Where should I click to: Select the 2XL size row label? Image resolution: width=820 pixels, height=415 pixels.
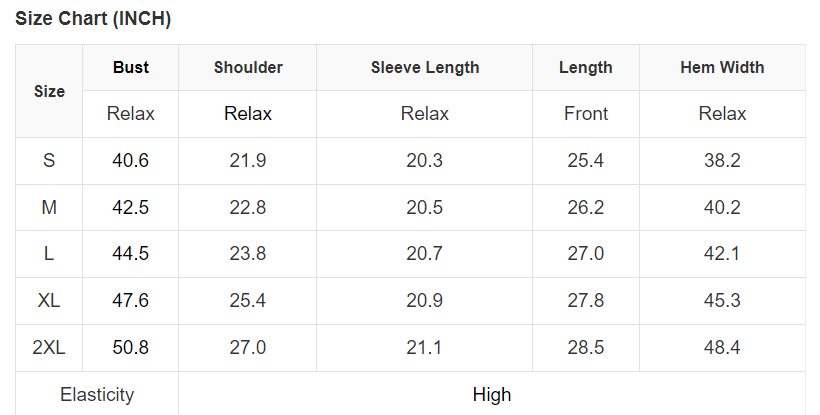coord(49,348)
